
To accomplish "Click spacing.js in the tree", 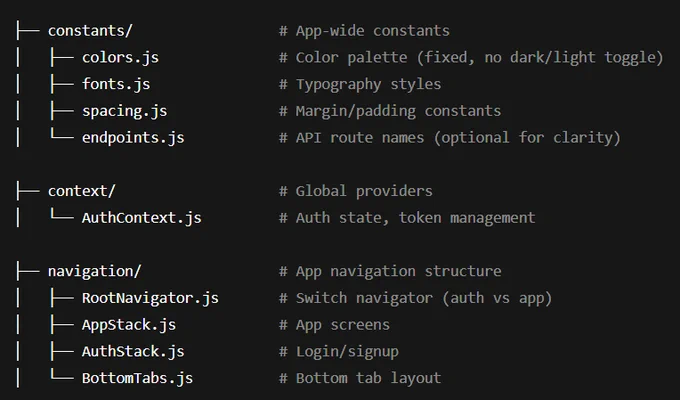I will click(x=124, y=111).
